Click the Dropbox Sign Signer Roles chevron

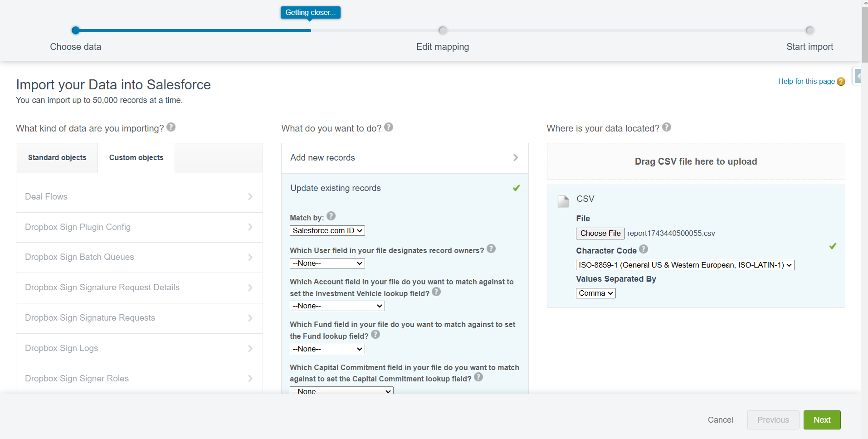tap(250, 378)
